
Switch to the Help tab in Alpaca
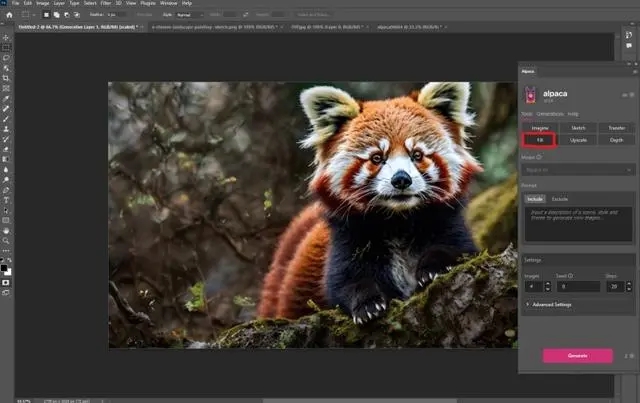coord(573,114)
